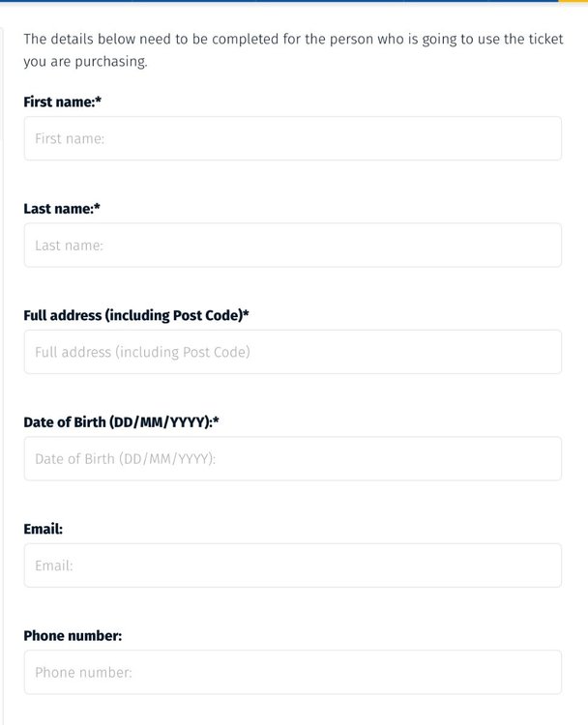Click the words "you are purchasing."

(x=85, y=62)
